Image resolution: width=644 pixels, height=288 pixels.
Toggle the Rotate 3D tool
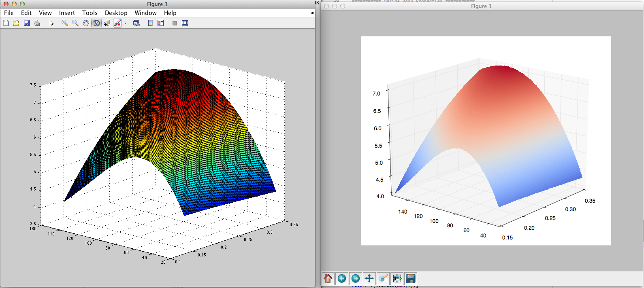pyautogui.click(x=96, y=23)
